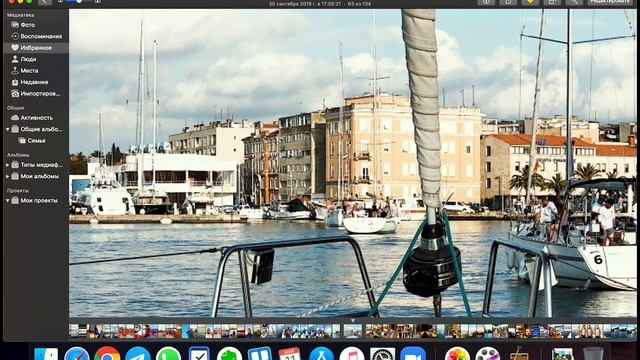Open Воспоминания in the sidebar
This screenshot has height=360, width=640.
pyautogui.click(x=36, y=36)
